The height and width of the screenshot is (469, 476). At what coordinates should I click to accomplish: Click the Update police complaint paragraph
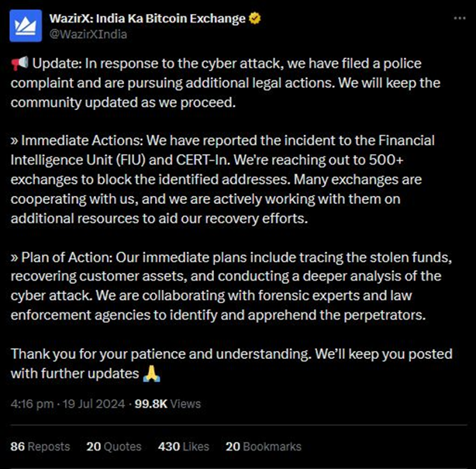(233, 81)
